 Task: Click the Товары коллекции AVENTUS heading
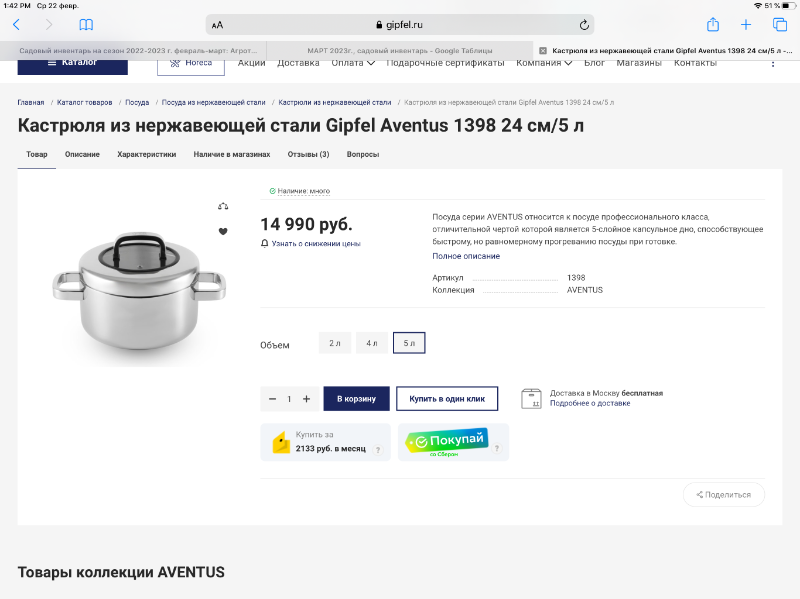pyautogui.click(x=121, y=572)
